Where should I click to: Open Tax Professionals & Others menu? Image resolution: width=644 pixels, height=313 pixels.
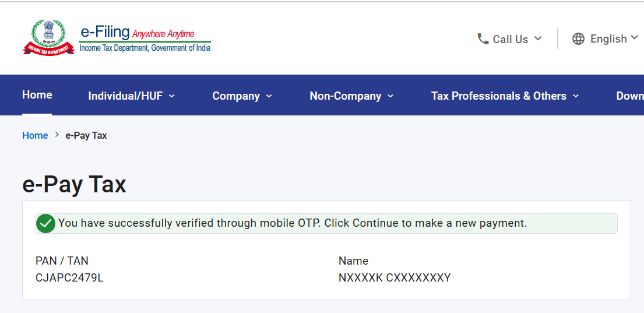[505, 96]
